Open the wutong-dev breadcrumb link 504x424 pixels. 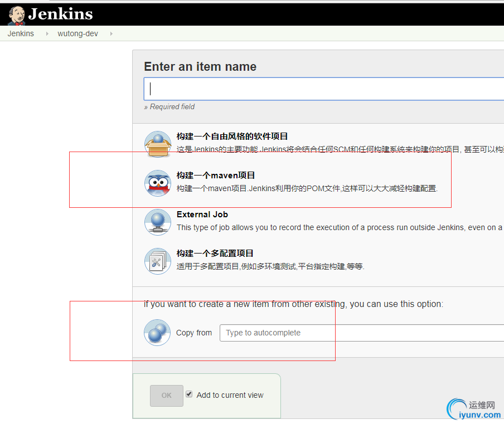pos(77,33)
